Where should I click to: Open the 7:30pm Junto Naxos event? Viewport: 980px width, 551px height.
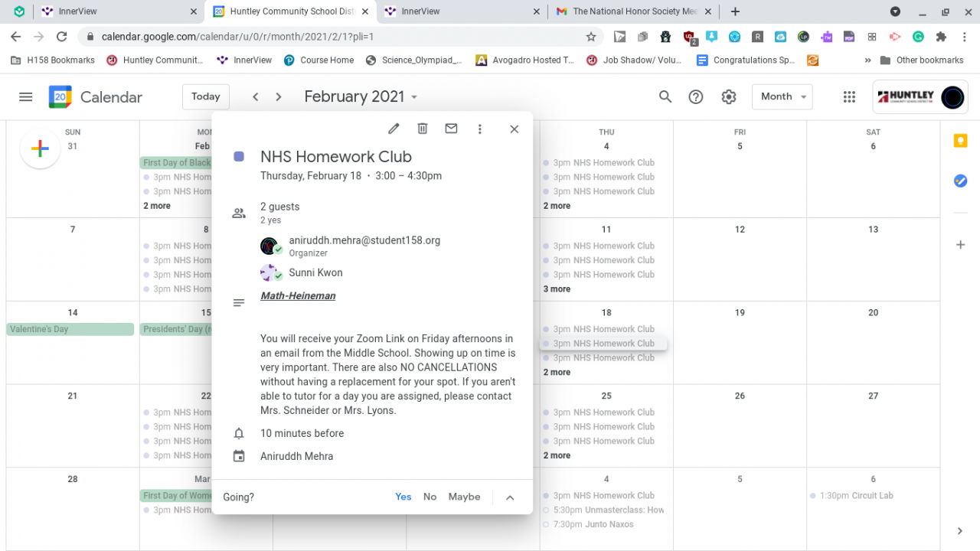pyautogui.click(x=606, y=525)
